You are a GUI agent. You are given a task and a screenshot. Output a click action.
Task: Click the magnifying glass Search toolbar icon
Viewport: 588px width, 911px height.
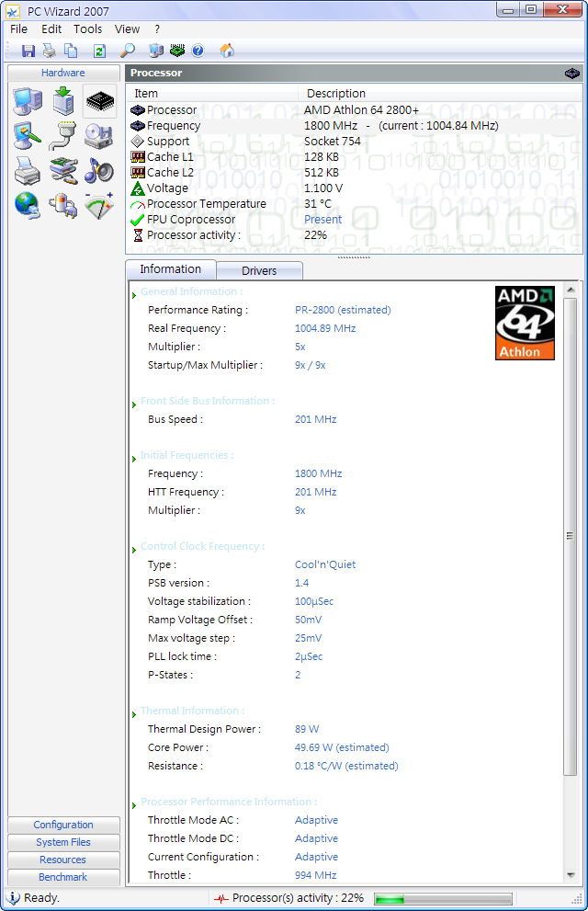click(x=127, y=51)
